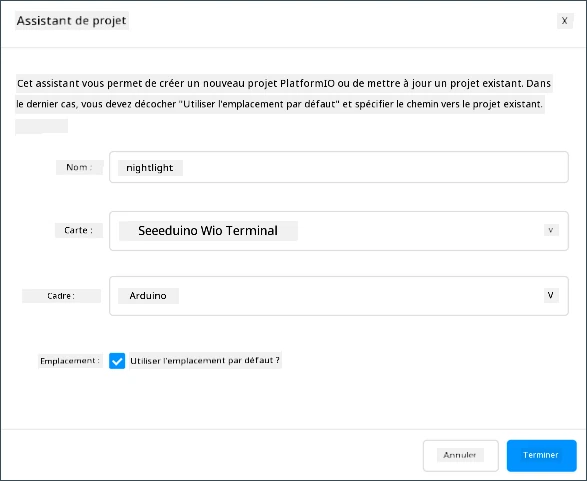The height and width of the screenshot is (481, 587).
Task: Click the 'Arduino' selected framework value
Action: [x=148, y=296]
